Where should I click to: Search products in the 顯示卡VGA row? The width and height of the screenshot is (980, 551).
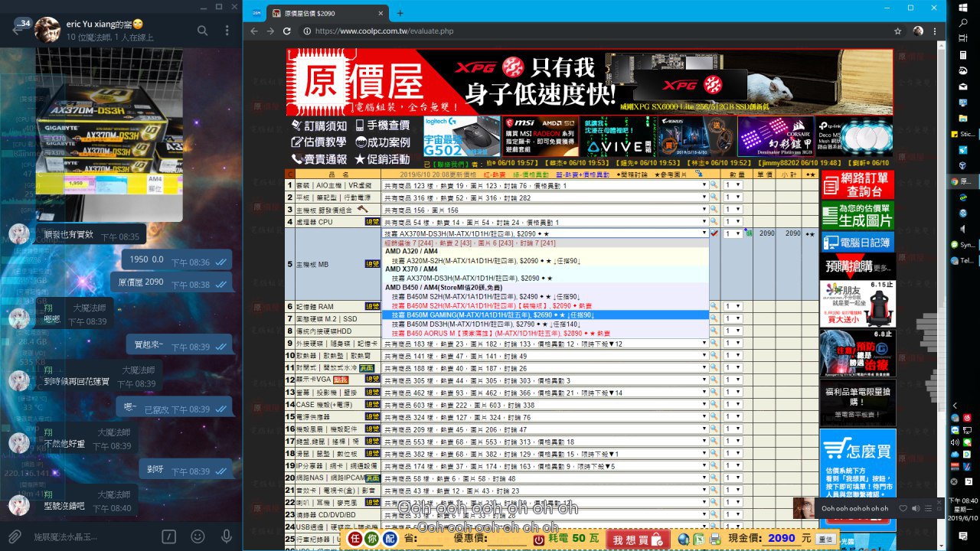pyautogui.click(x=714, y=380)
